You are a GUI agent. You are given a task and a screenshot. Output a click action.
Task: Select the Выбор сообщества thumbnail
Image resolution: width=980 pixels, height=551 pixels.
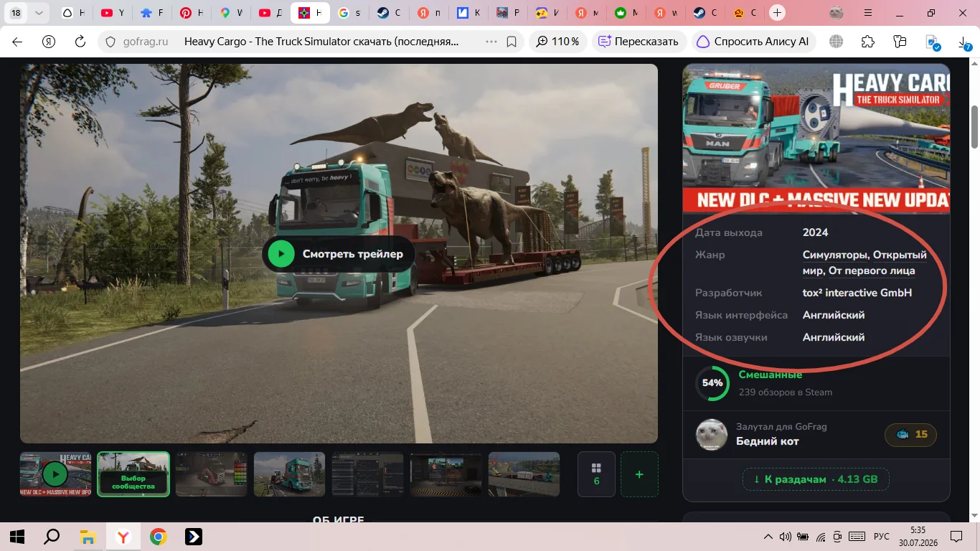coord(133,474)
